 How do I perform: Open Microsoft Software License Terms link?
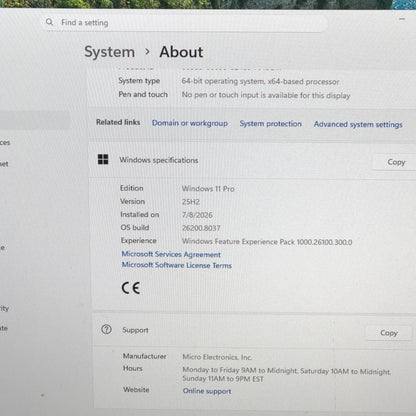pos(177,265)
